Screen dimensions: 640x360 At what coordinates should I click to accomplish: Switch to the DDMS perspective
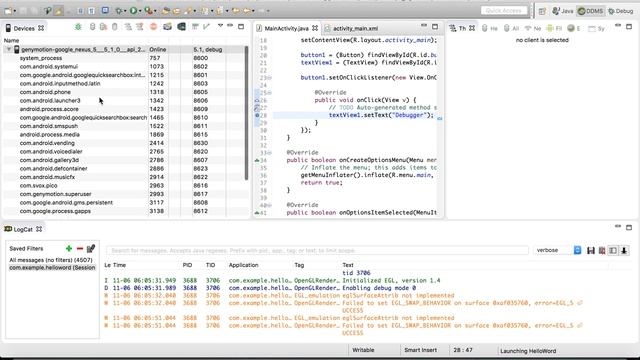(x=590, y=11)
